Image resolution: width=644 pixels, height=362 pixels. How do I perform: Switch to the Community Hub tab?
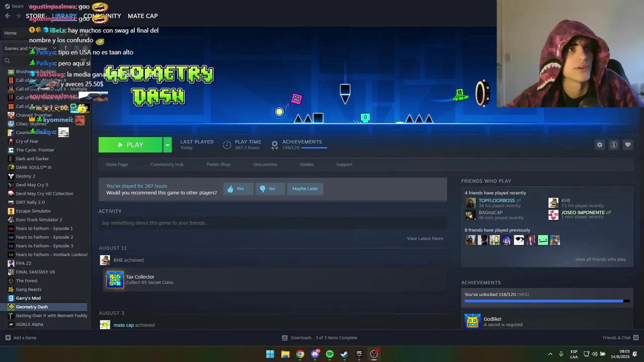[x=167, y=164]
